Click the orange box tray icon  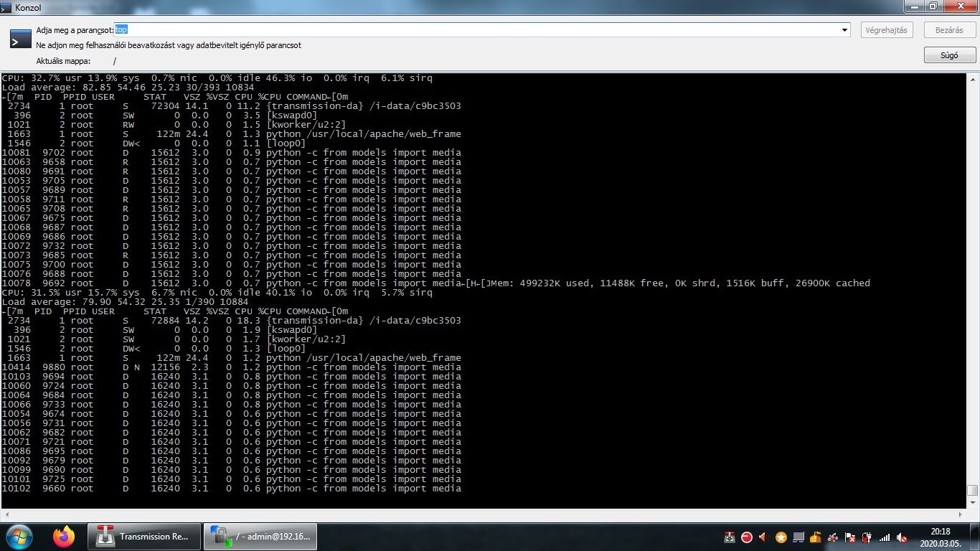816,537
